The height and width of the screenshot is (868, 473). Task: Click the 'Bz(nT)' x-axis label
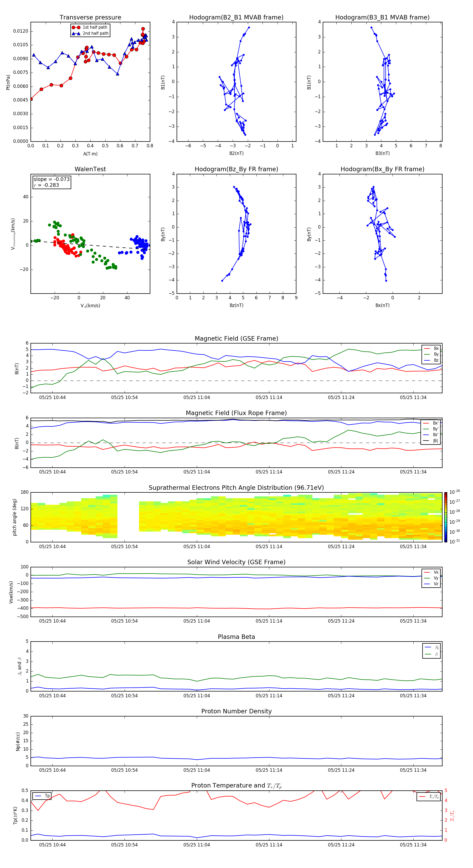[236, 305]
